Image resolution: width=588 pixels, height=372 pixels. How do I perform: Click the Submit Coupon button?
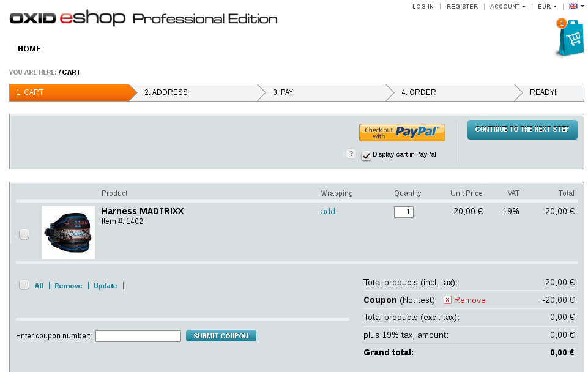point(221,336)
